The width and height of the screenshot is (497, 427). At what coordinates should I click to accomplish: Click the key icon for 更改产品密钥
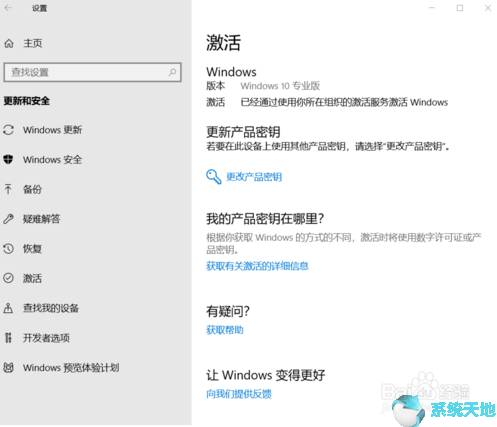(214, 177)
